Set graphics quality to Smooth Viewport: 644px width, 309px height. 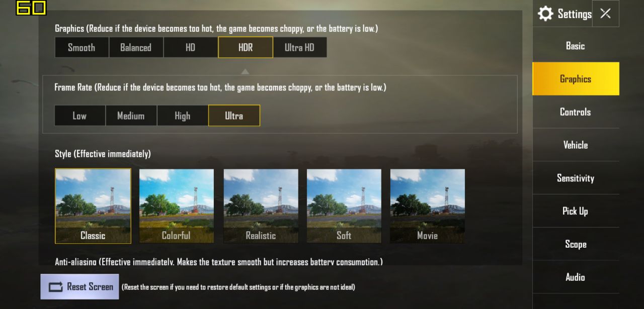pos(82,47)
